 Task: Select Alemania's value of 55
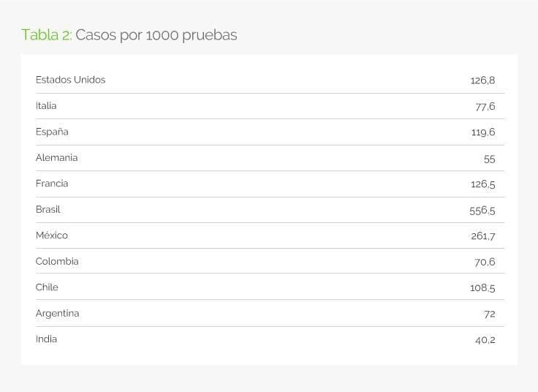point(489,159)
